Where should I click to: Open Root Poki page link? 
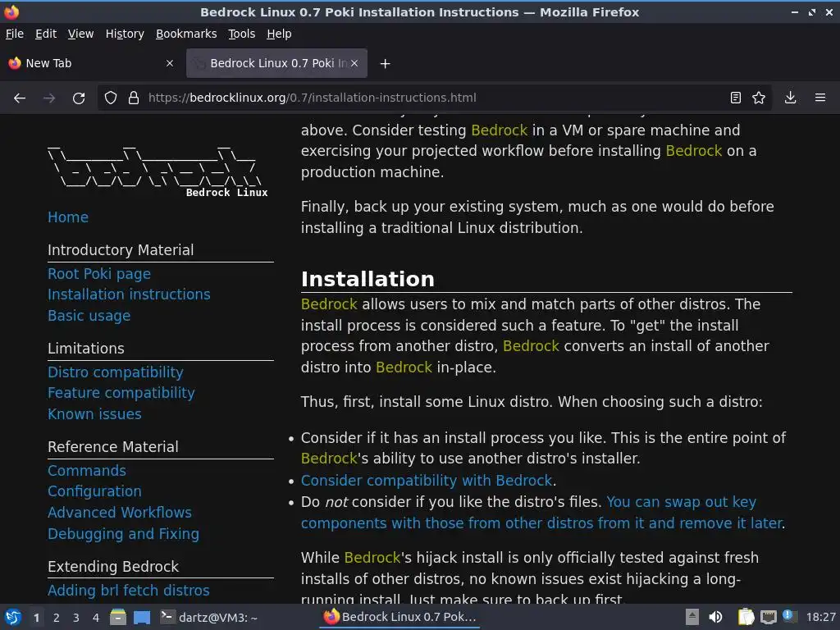point(99,274)
